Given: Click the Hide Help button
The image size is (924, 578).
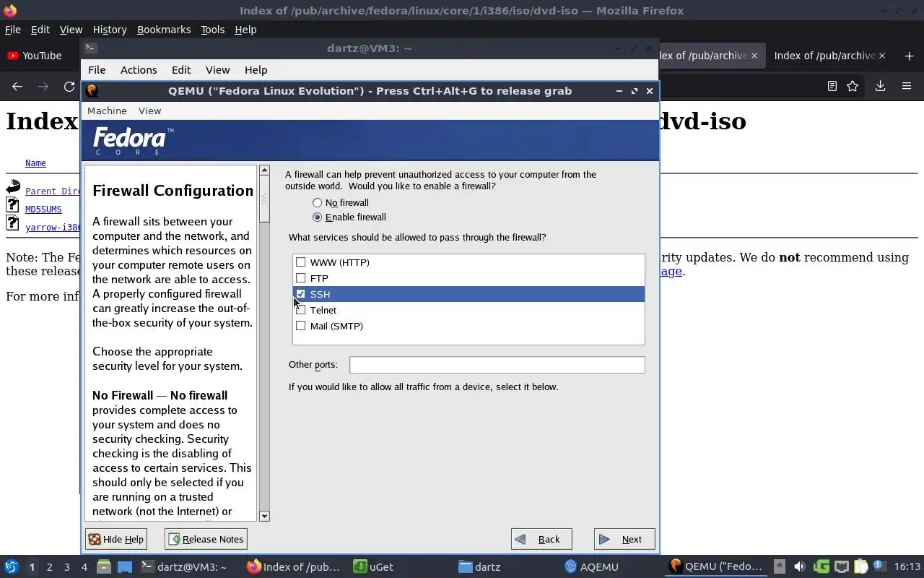Looking at the screenshot, I should pos(115,539).
